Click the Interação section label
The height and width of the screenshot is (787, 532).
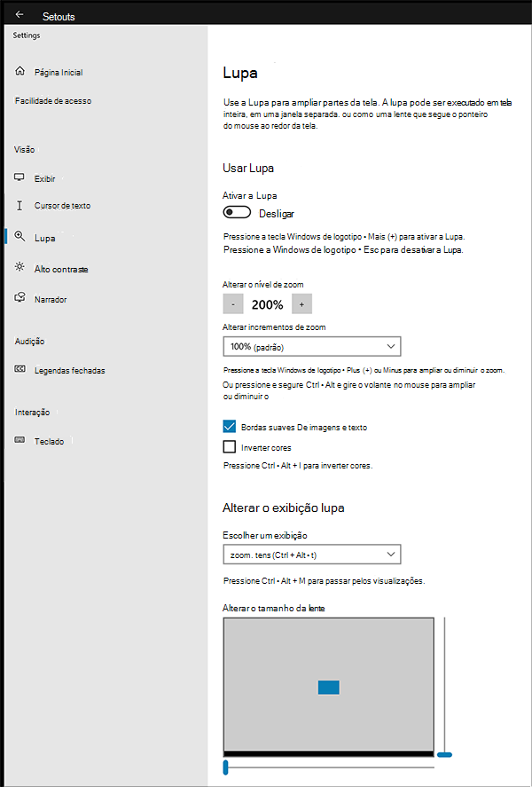[32, 412]
